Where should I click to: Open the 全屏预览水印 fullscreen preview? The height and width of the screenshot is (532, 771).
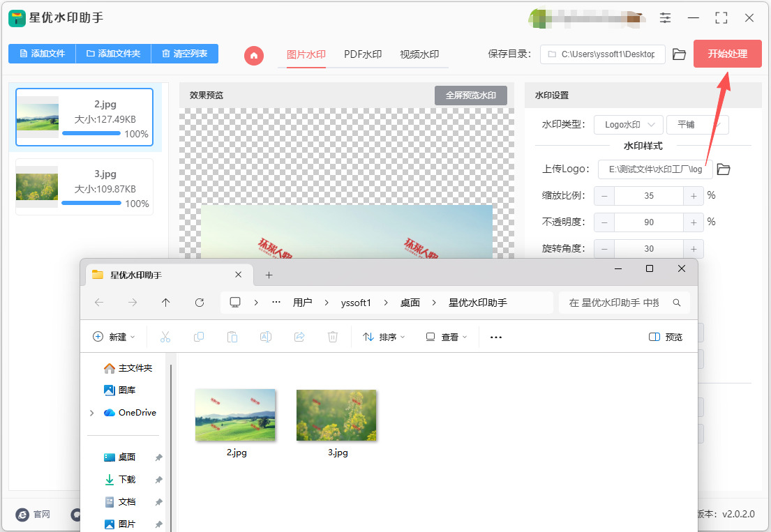click(x=470, y=96)
